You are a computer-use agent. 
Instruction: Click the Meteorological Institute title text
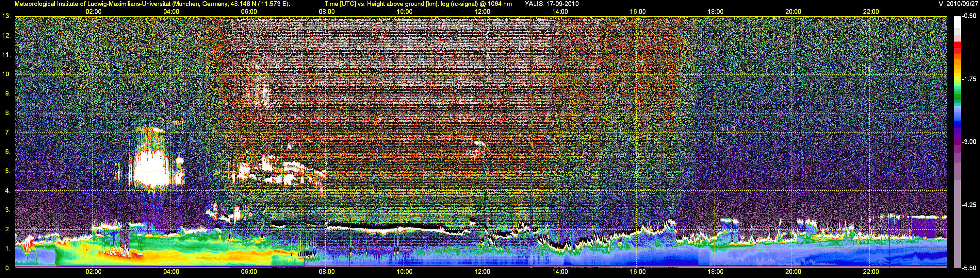point(152,4)
